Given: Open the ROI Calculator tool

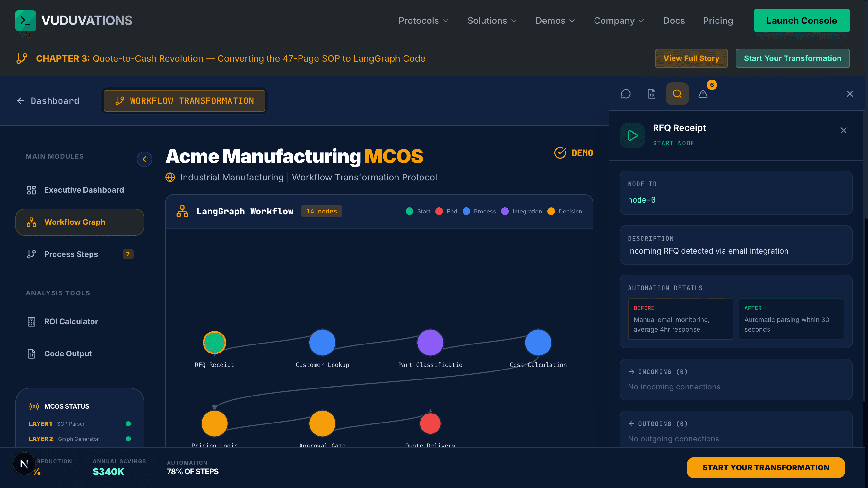Looking at the screenshot, I should [80, 321].
